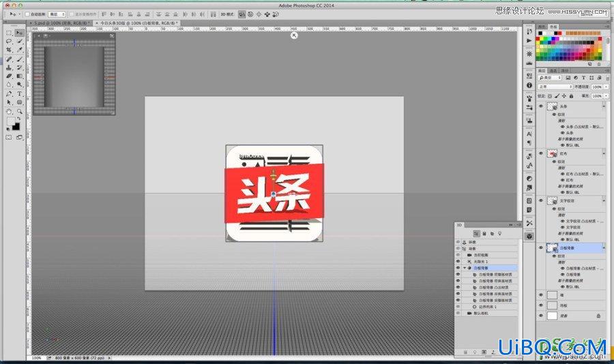Screen dimensions: 614x364
Task: Select the Clone Stamp tool
Action: [x=9, y=67]
